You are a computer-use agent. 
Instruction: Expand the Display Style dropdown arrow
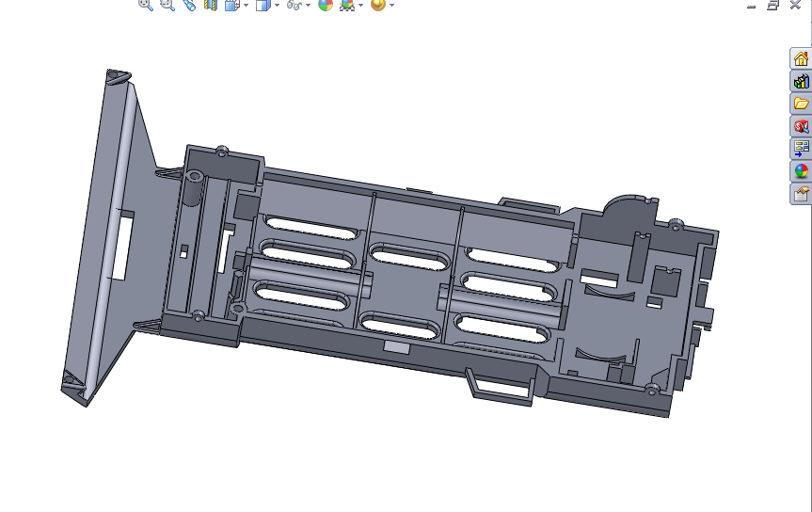click(x=277, y=5)
